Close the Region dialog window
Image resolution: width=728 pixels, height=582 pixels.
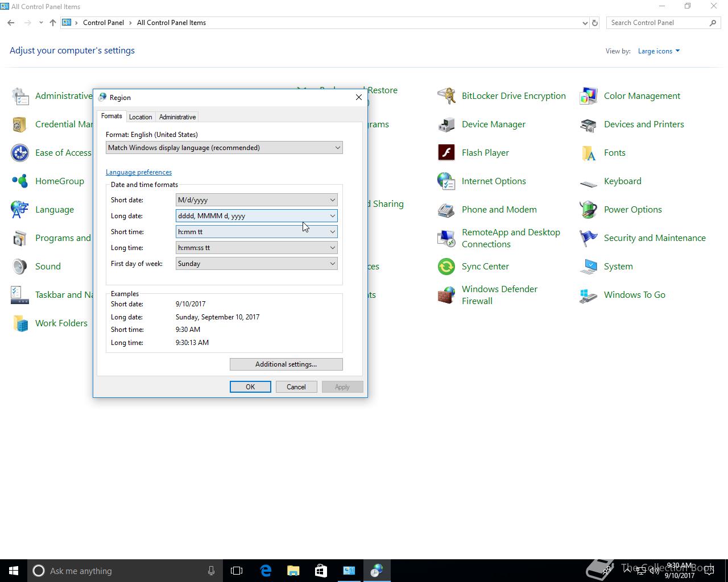[x=359, y=97]
